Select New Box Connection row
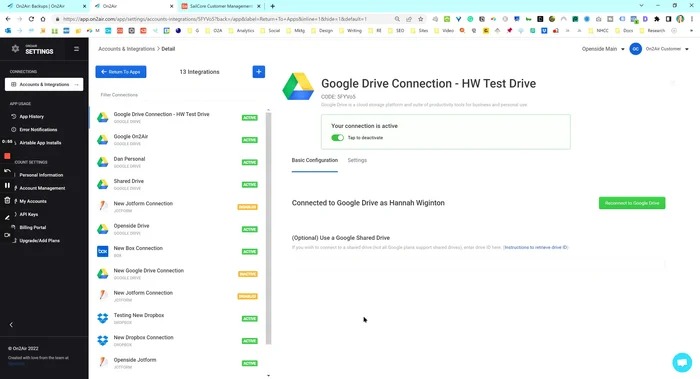The height and width of the screenshot is (379, 700). [178, 251]
